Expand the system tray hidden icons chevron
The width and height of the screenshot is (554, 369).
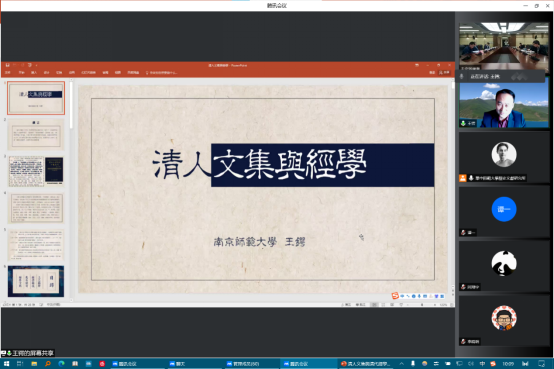[x=401, y=363]
